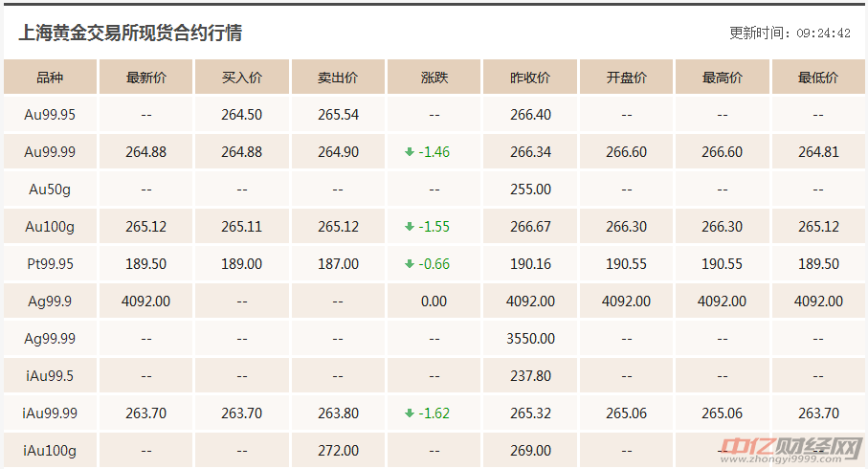Select the 最高价 column header
The image size is (868, 469).
[x=722, y=78]
